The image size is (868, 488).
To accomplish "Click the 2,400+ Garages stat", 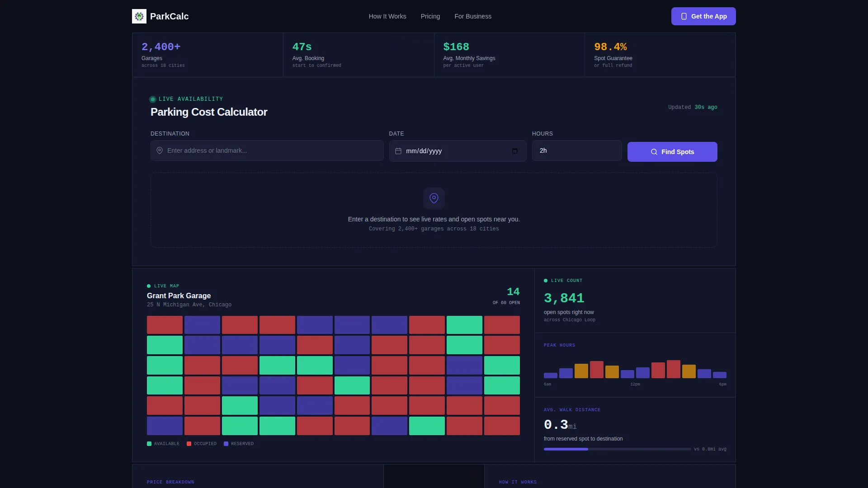I will coord(208,55).
